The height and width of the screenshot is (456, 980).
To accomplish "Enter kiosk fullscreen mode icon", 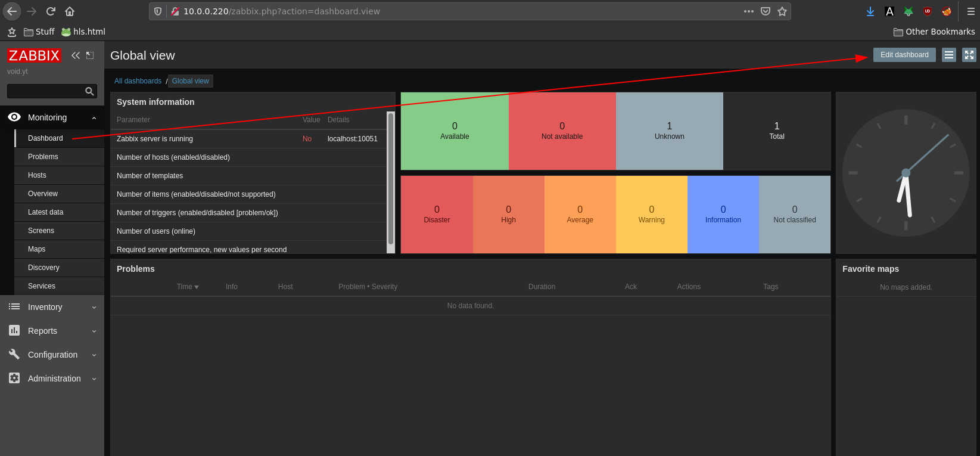I will pos(969,55).
